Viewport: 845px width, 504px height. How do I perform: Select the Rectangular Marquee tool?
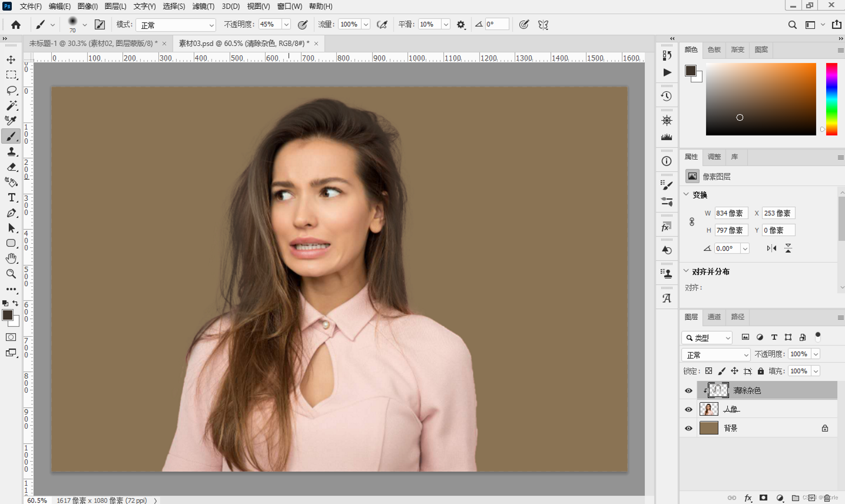[11, 75]
